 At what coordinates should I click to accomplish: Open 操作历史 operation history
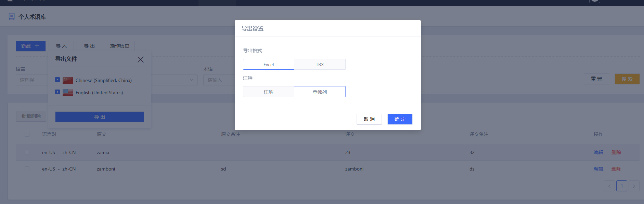point(120,46)
